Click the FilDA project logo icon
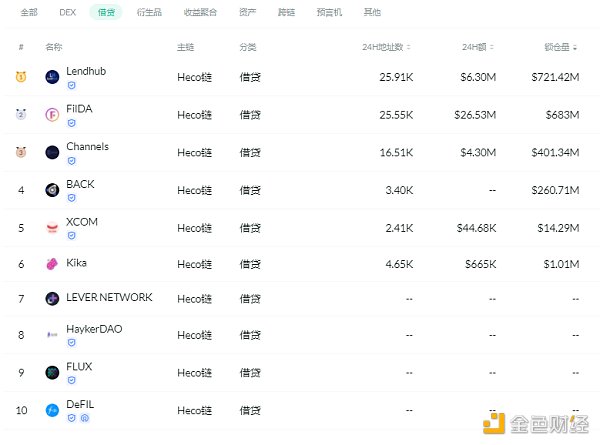 [x=52, y=115]
